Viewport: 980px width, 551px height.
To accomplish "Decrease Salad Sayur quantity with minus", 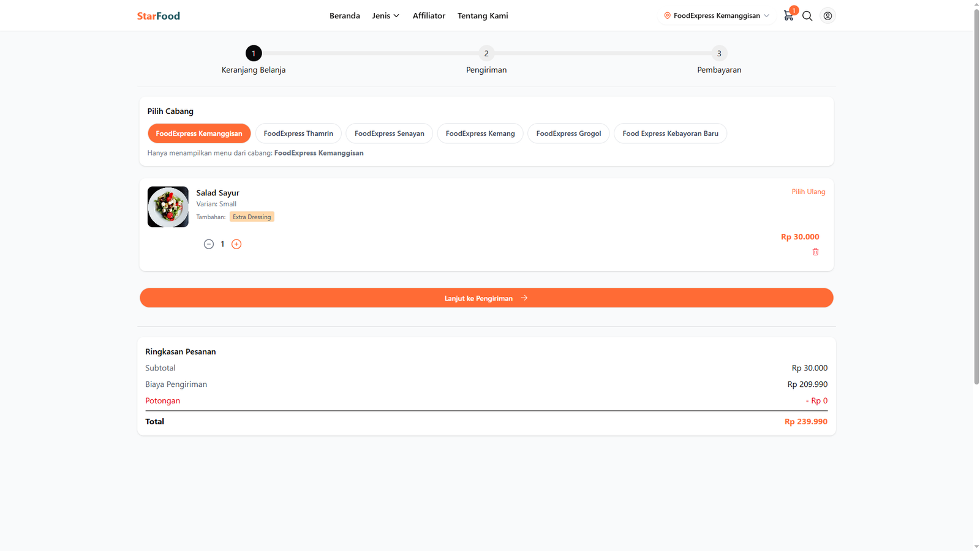I will pos(209,244).
